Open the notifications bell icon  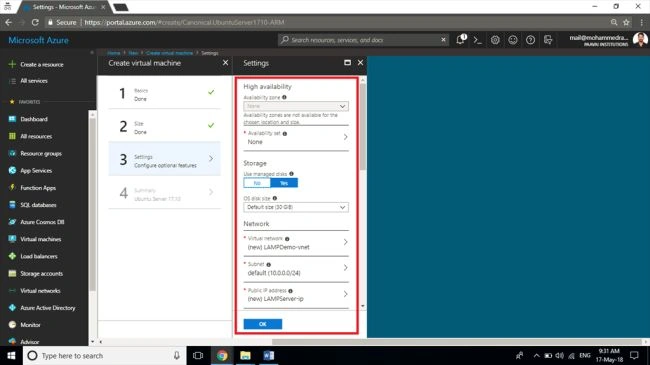[460, 40]
